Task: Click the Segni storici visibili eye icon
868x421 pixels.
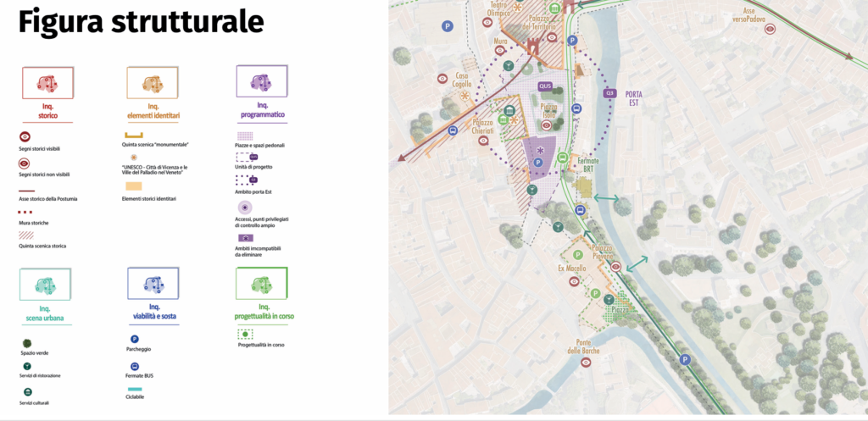Action: 25,136
